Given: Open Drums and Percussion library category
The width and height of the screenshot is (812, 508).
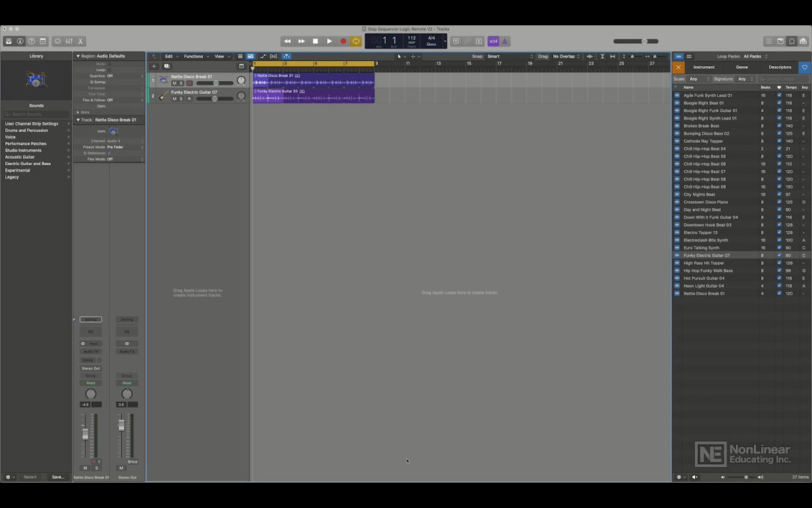Looking at the screenshot, I should 36,130.
